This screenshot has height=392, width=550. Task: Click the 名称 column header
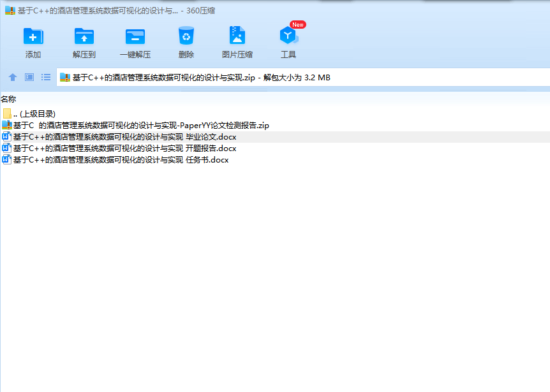(8, 99)
